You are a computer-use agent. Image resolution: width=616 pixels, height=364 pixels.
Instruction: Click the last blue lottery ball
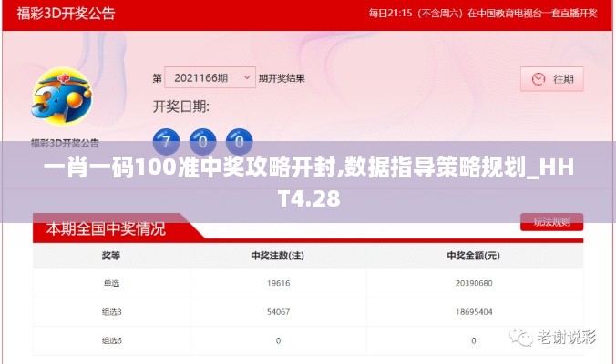point(240,141)
